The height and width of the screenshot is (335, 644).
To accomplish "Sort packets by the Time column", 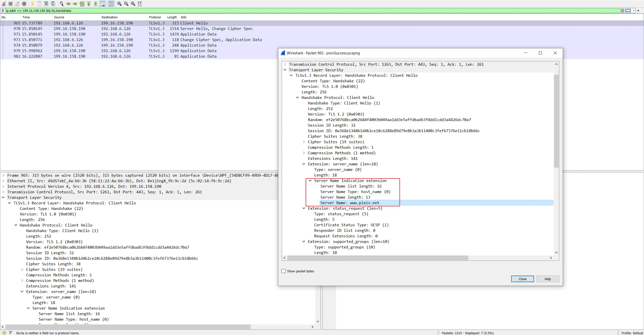I will (37, 17).
